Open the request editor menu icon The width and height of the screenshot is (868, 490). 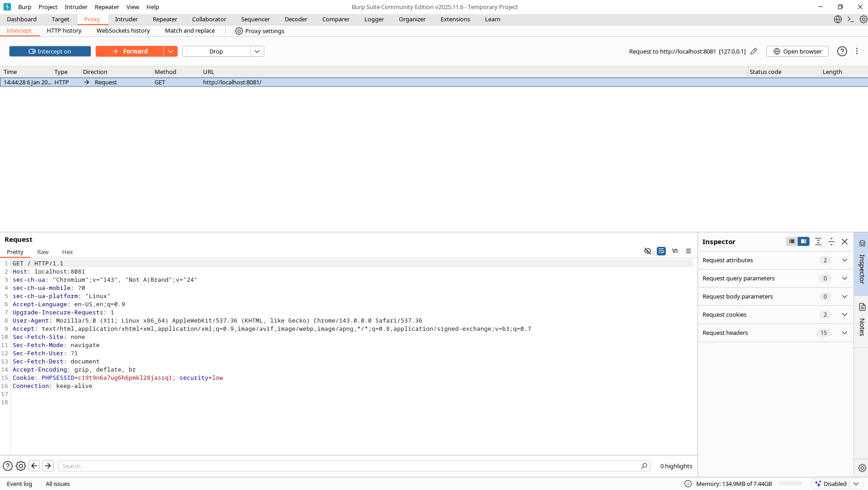pyautogui.click(x=688, y=251)
